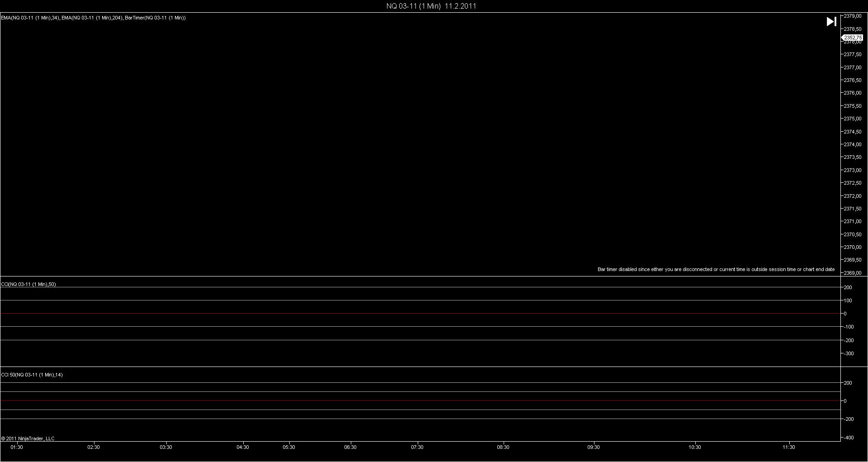Click the 06:30 time axis label
Screen dimensions: 868x462
(350, 447)
